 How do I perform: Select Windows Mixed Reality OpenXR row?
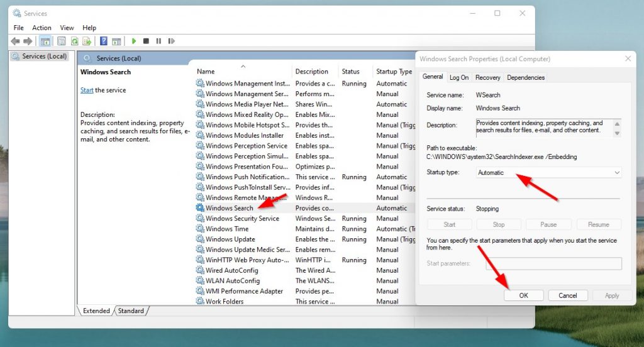pyautogui.click(x=305, y=114)
